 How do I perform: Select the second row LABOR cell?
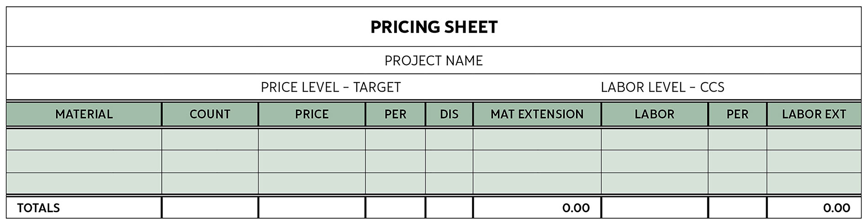coord(654,161)
